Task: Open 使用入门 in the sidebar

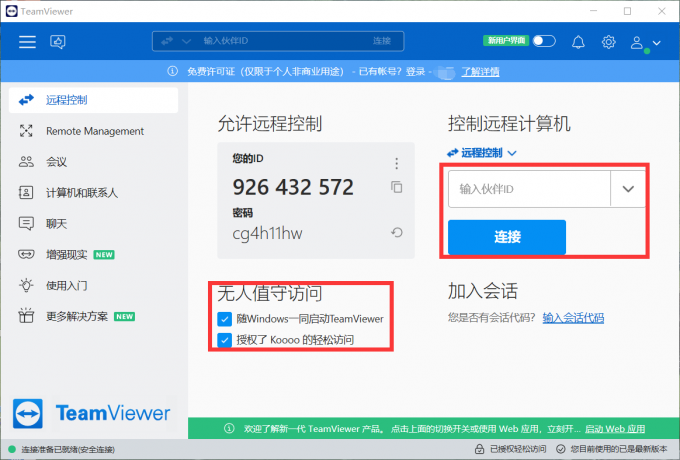Action: coord(93,285)
